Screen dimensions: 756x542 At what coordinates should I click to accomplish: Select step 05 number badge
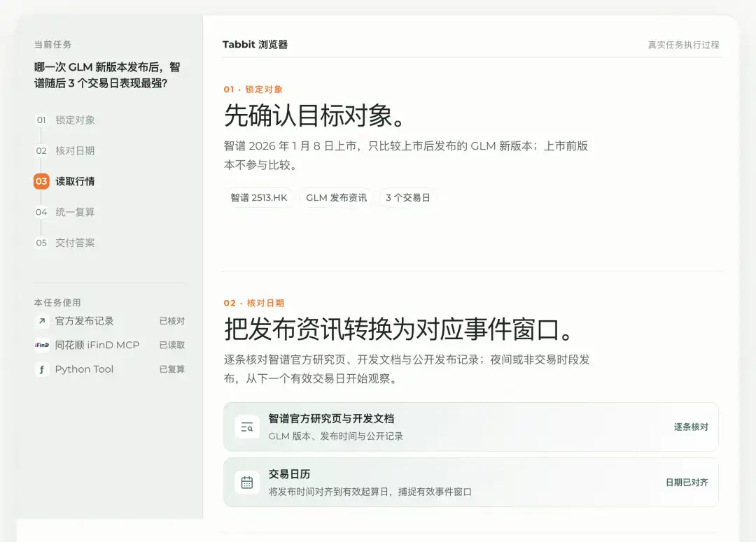tap(41, 243)
